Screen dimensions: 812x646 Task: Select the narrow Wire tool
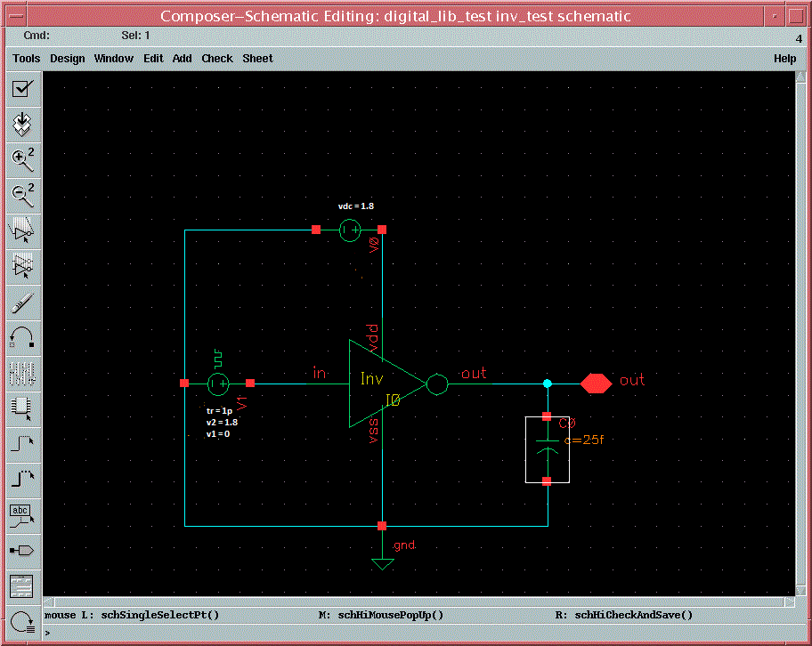pyautogui.click(x=23, y=444)
